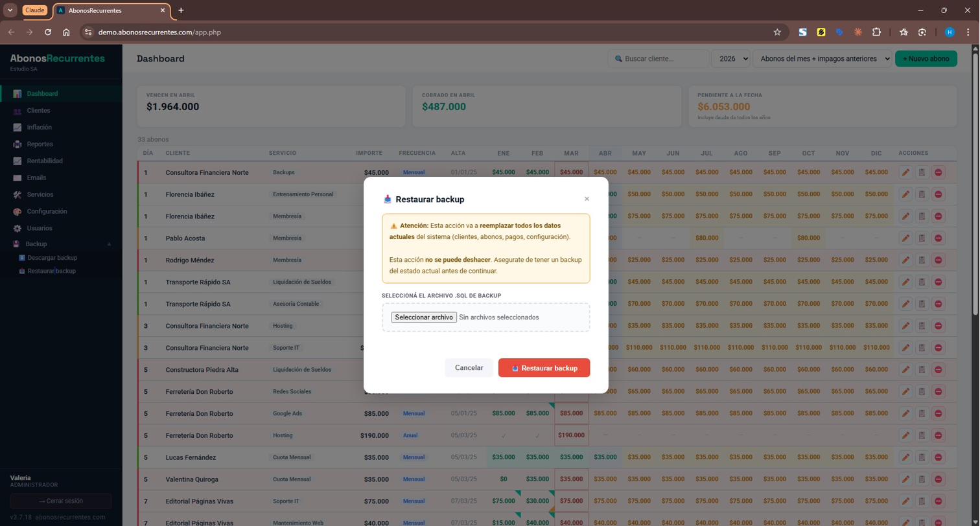Open the Chrome profile avatar H
This screenshot has height=526, width=980.
pos(950,32)
